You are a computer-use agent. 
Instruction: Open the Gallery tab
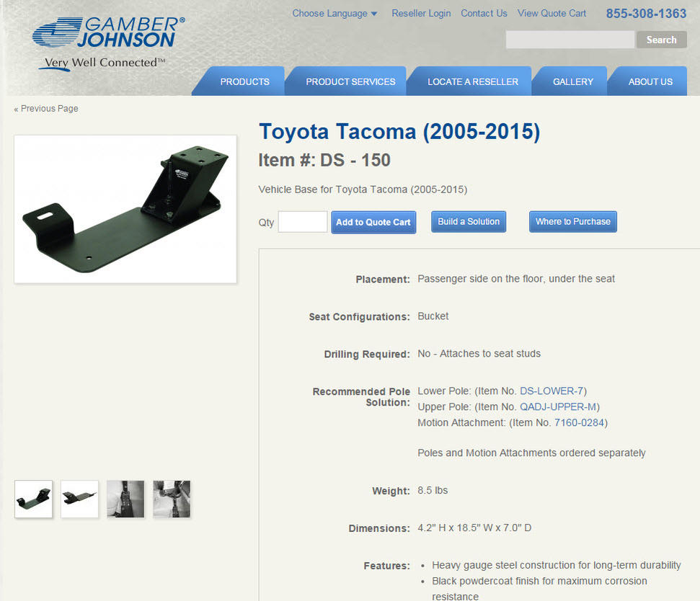pos(573,81)
